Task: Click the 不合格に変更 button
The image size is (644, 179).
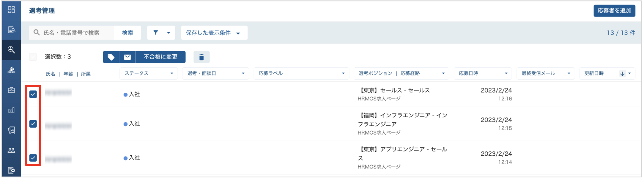Action: [161, 57]
